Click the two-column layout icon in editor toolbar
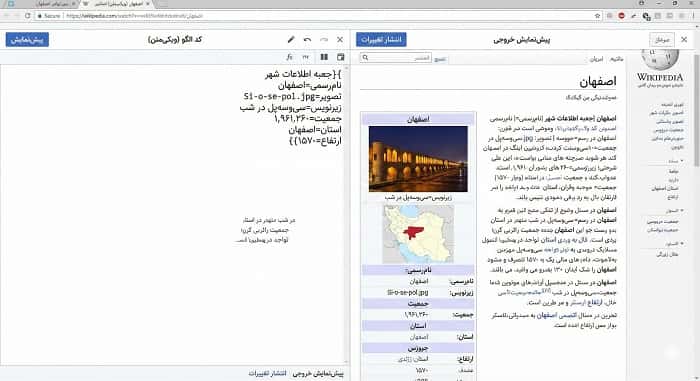 pyautogui.click(x=324, y=57)
